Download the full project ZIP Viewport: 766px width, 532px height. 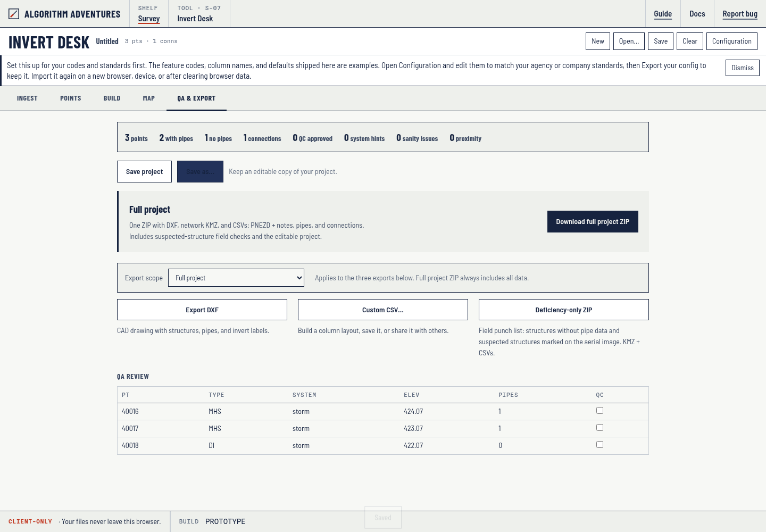tap(593, 222)
